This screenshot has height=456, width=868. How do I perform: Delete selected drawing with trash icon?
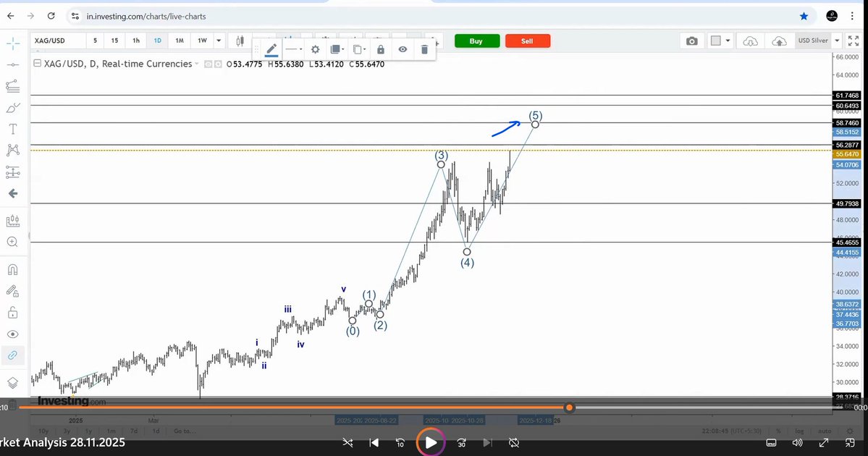click(424, 49)
